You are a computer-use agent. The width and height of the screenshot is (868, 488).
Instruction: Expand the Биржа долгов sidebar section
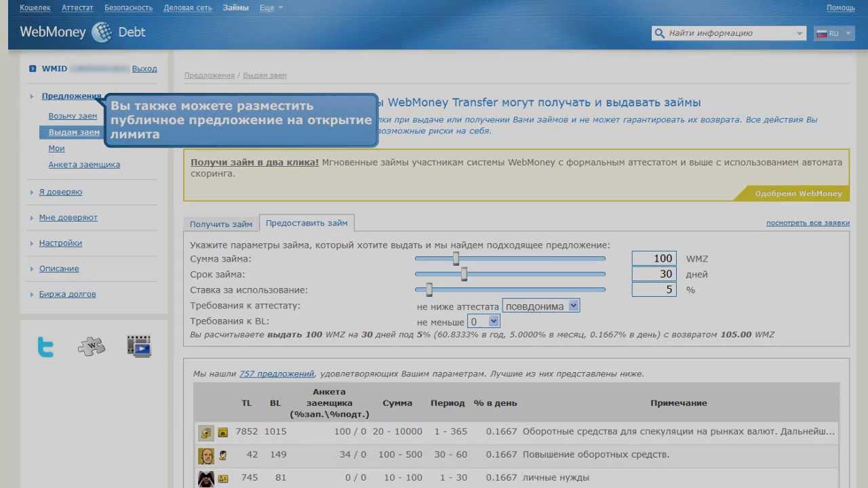[67, 294]
